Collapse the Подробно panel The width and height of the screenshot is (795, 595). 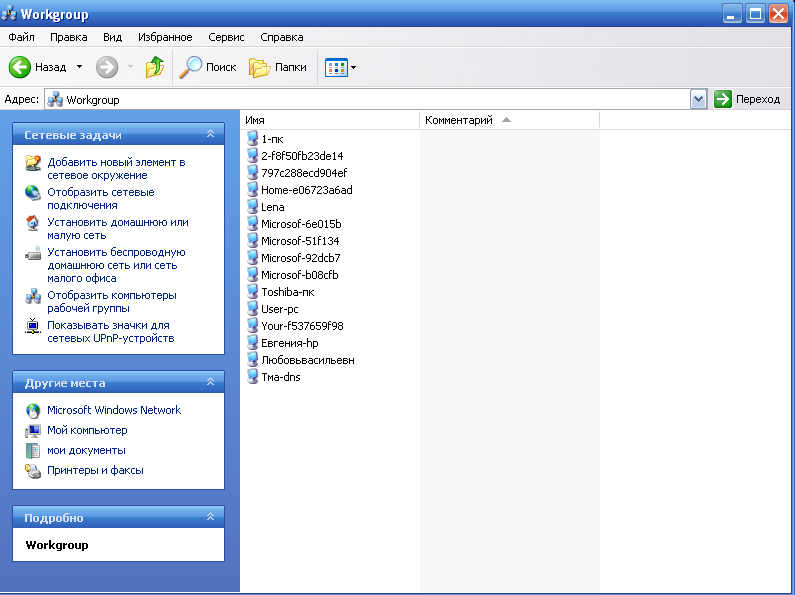coord(210,517)
